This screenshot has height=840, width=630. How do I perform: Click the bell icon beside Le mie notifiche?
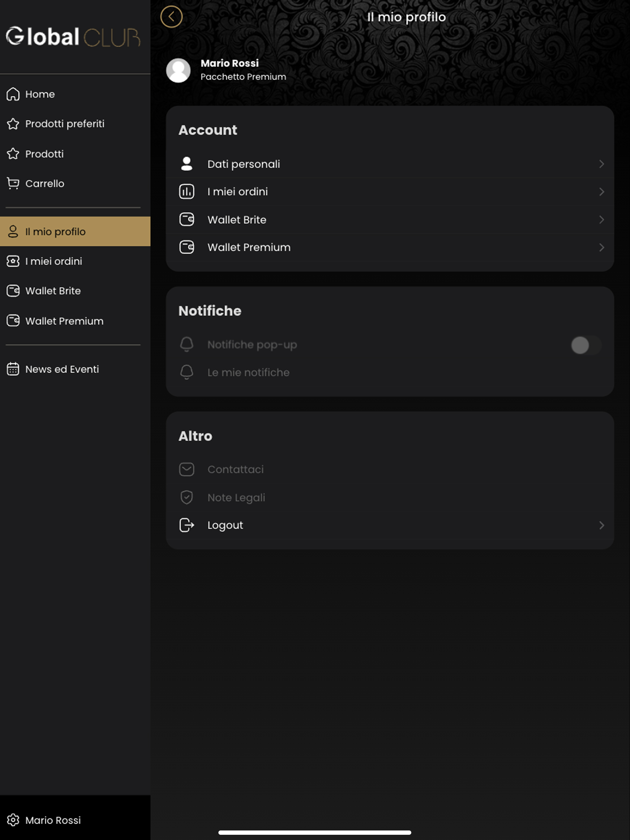(186, 373)
